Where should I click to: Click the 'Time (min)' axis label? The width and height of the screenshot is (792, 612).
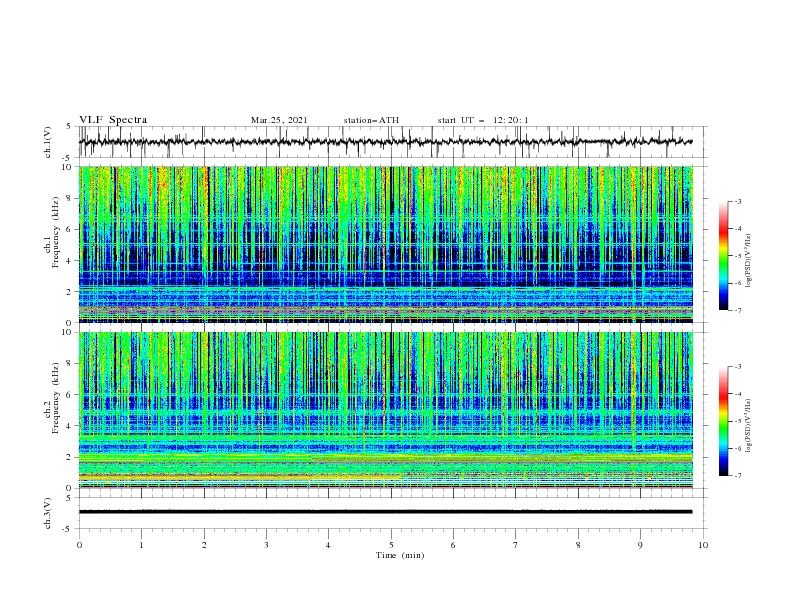click(400, 555)
